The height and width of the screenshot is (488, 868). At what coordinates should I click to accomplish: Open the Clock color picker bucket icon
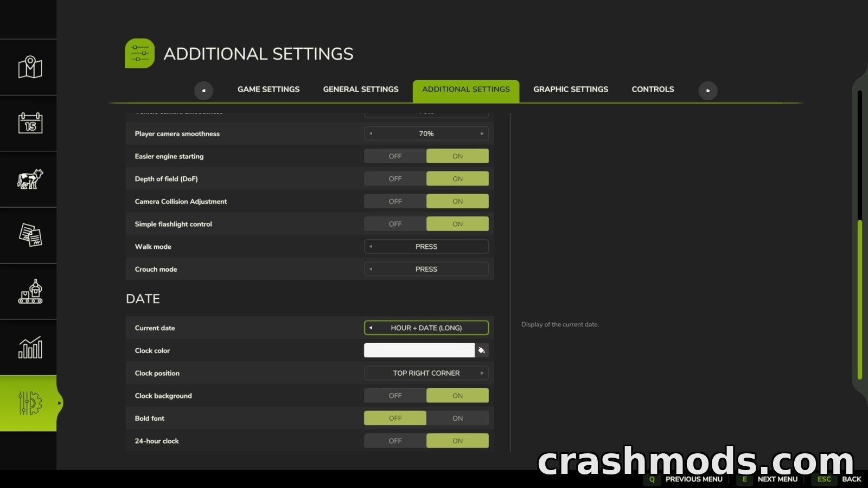(481, 350)
